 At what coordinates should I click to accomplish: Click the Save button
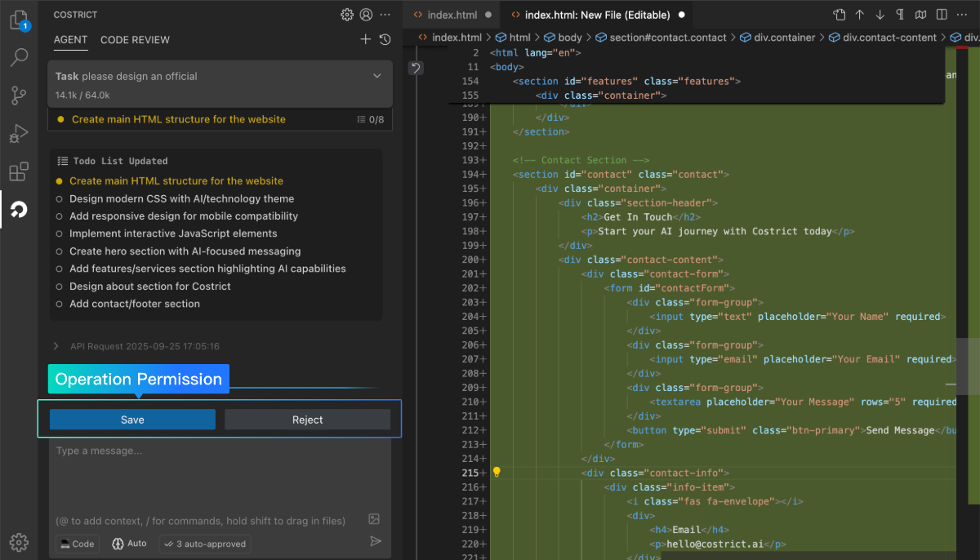[x=132, y=420]
